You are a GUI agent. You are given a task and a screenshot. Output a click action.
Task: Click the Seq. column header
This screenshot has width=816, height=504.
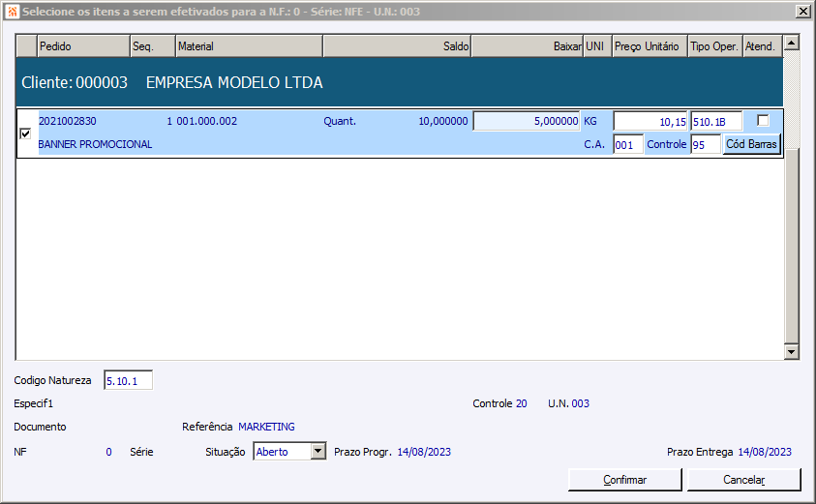tap(153, 46)
